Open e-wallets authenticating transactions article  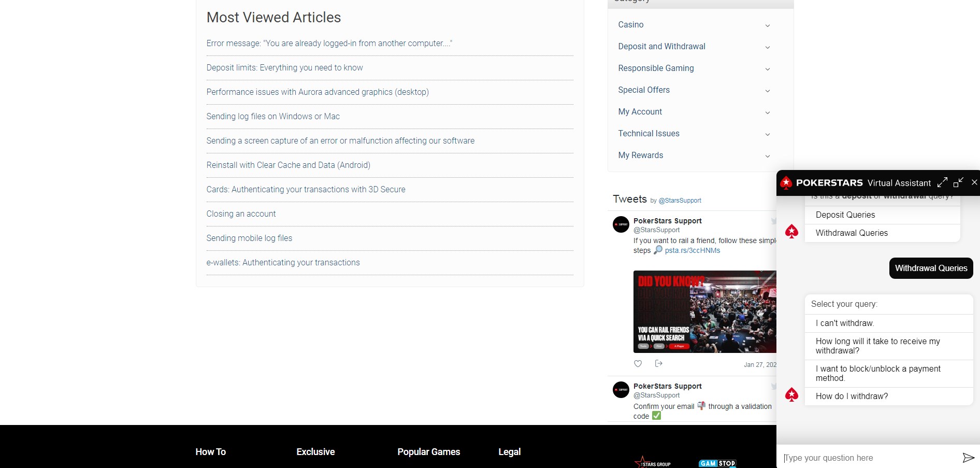[283, 263]
